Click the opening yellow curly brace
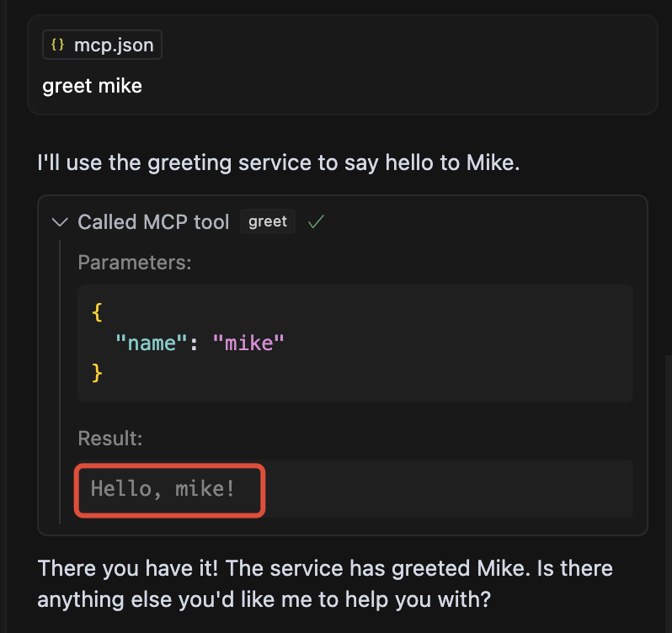The height and width of the screenshot is (633, 672). pyautogui.click(x=97, y=312)
